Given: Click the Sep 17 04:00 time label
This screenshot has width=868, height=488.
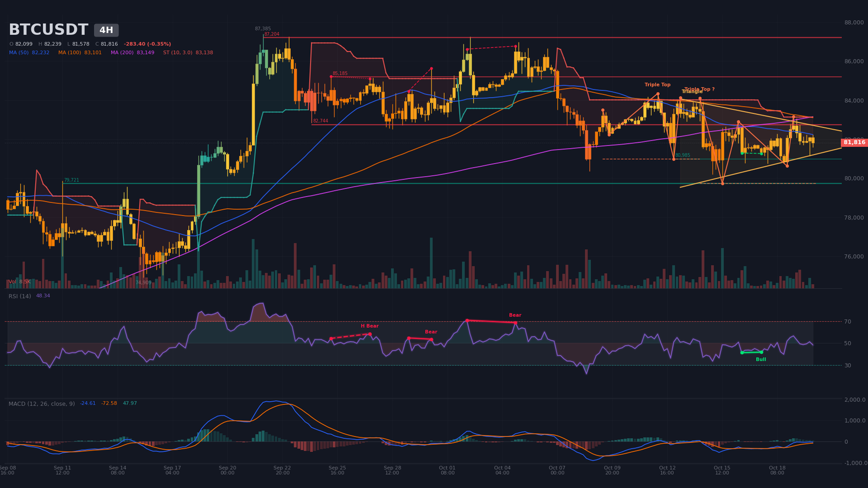Looking at the screenshot, I should point(173,470).
